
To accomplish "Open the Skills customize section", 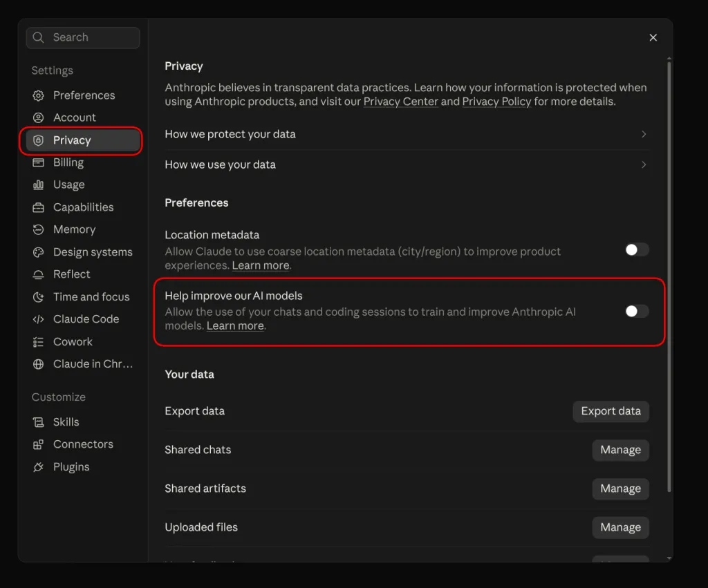I will coord(83,422).
